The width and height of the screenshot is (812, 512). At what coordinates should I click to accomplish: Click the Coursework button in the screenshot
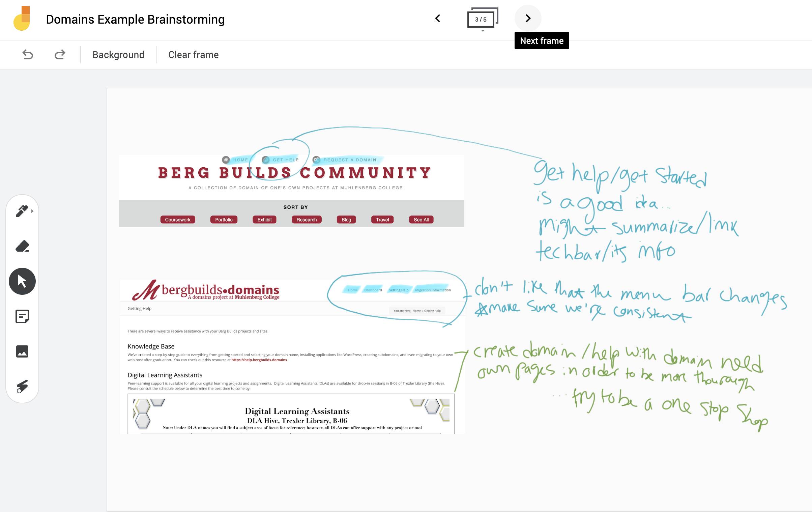(x=178, y=220)
